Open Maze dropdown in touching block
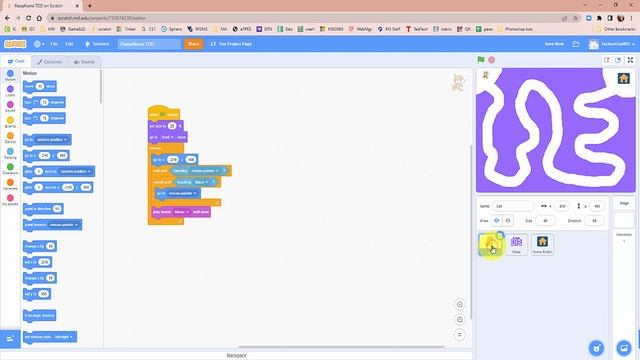 click(201, 182)
